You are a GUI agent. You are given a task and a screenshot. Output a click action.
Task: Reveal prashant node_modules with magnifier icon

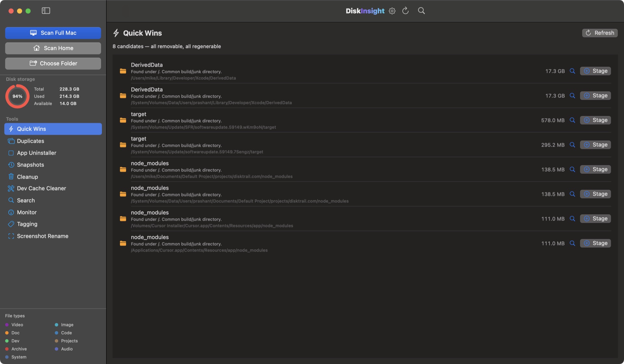572,194
